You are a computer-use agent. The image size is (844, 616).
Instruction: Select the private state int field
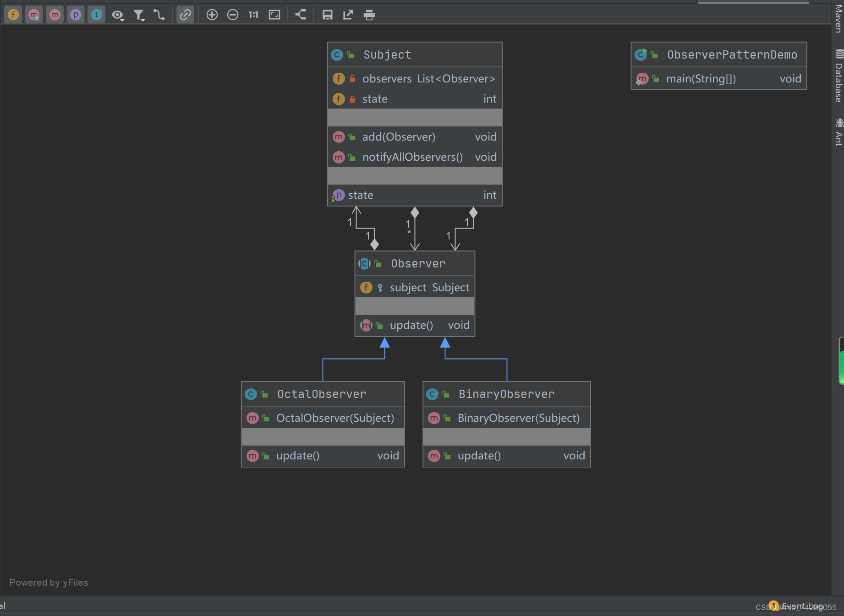(x=415, y=99)
